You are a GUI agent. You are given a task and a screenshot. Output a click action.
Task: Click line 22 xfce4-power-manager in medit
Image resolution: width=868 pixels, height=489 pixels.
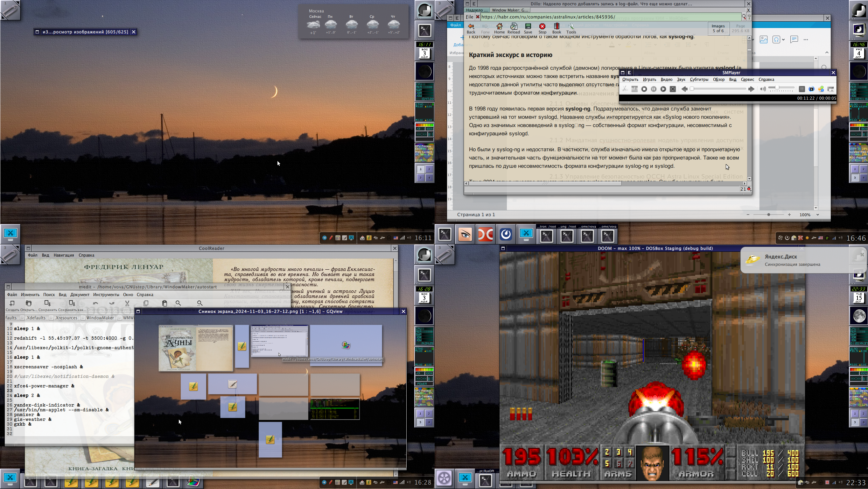tap(44, 386)
